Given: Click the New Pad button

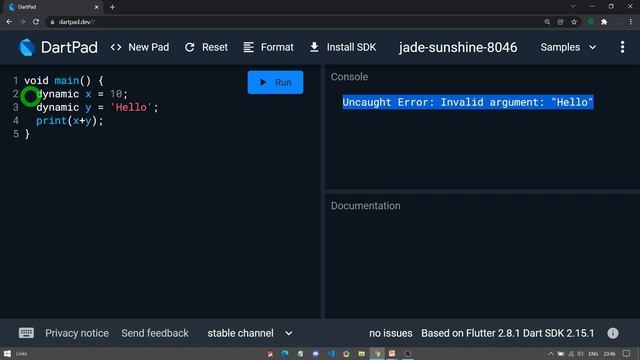Looking at the screenshot, I should 140,47.
